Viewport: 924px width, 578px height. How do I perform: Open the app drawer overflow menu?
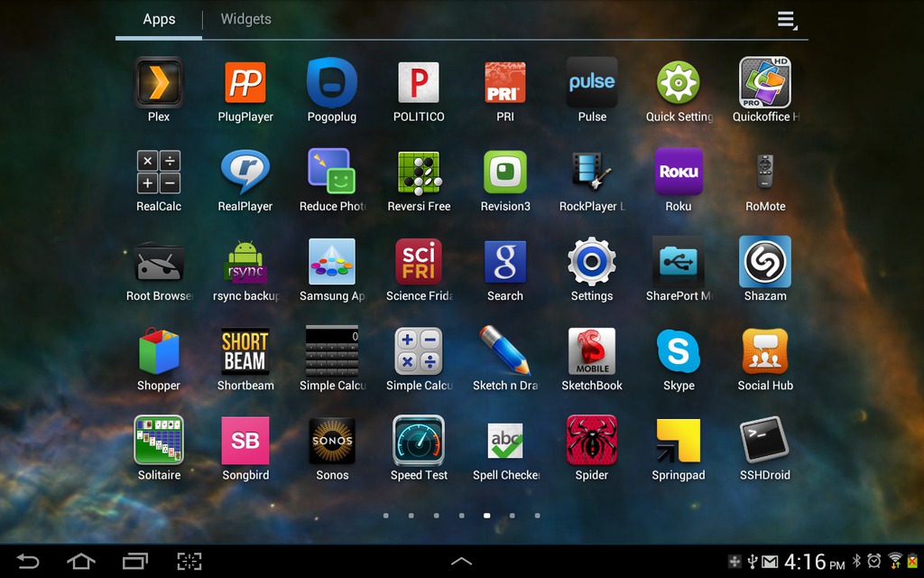point(786,20)
